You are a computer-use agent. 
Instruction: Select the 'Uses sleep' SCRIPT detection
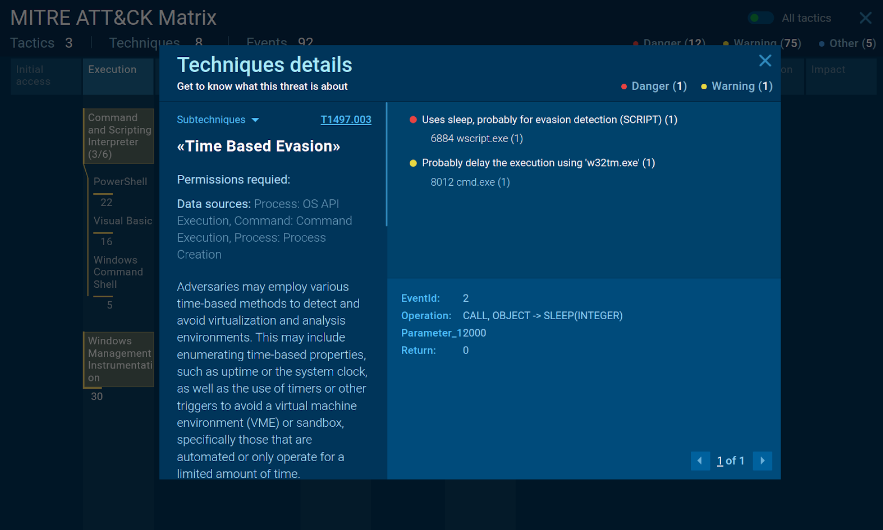point(549,119)
